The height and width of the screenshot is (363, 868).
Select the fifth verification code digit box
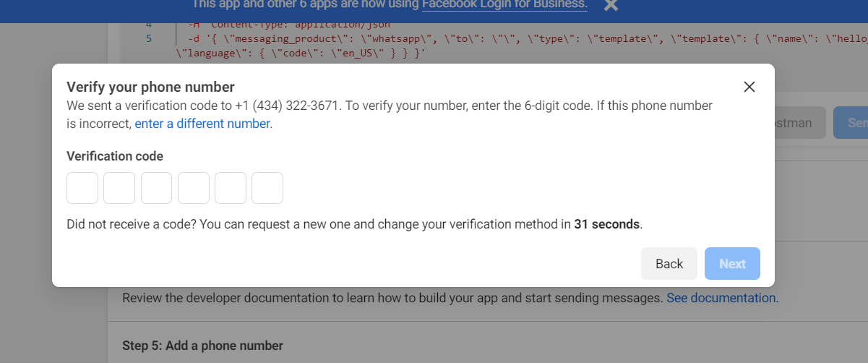coord(231,188)
